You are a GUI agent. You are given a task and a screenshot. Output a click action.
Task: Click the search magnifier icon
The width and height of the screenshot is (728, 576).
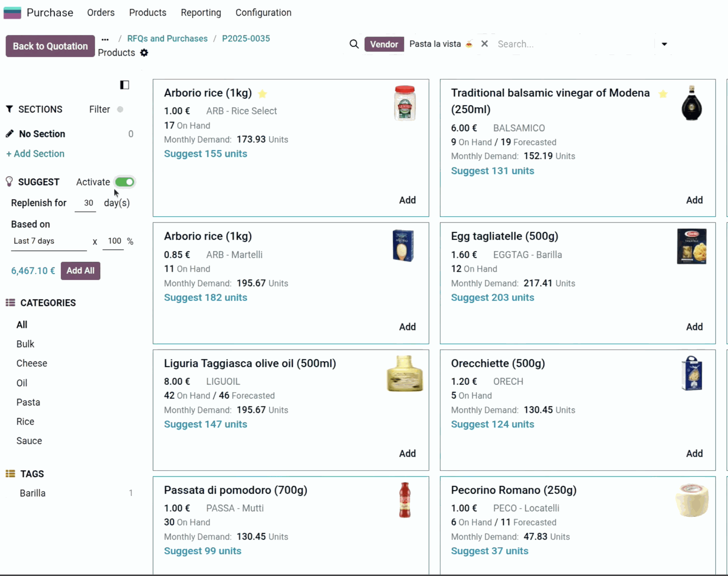(x=353, y=44)
